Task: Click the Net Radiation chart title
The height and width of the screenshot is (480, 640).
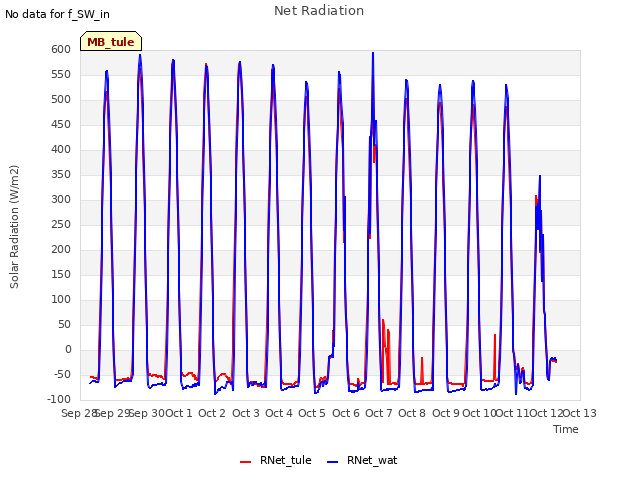Action: point(319,11)
